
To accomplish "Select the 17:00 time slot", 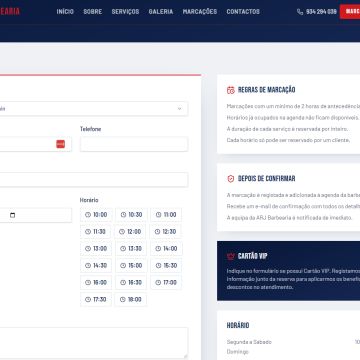I will coord(166,282).
